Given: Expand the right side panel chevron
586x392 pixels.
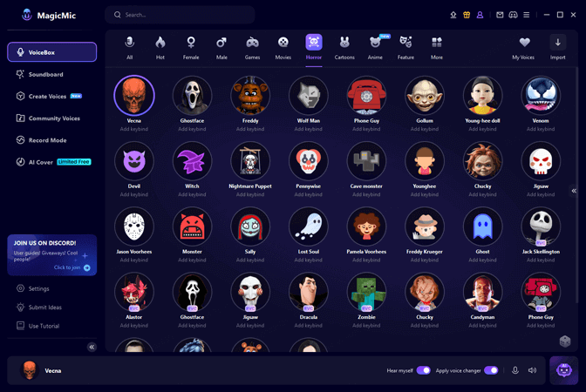Looking at the screenshot, I should click(x=574, y=191).
